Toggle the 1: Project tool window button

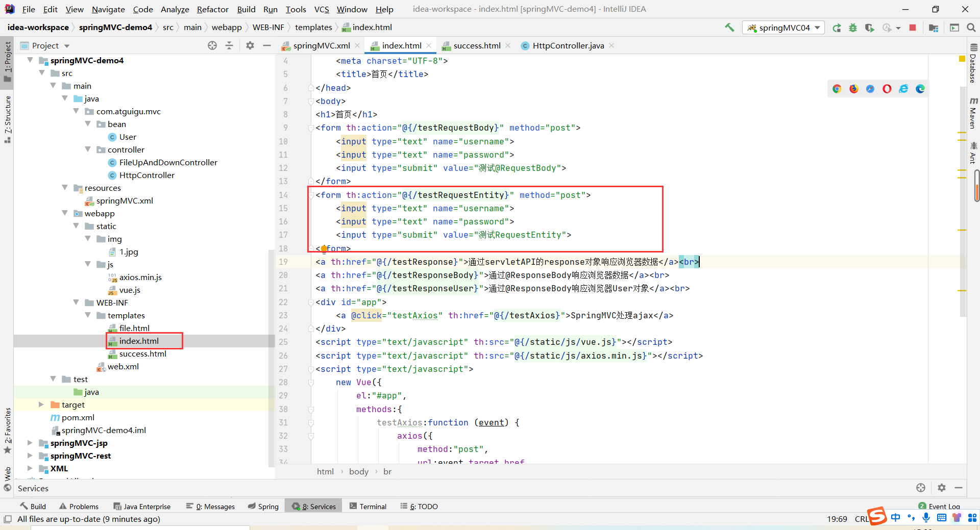(x=8, y=61)
